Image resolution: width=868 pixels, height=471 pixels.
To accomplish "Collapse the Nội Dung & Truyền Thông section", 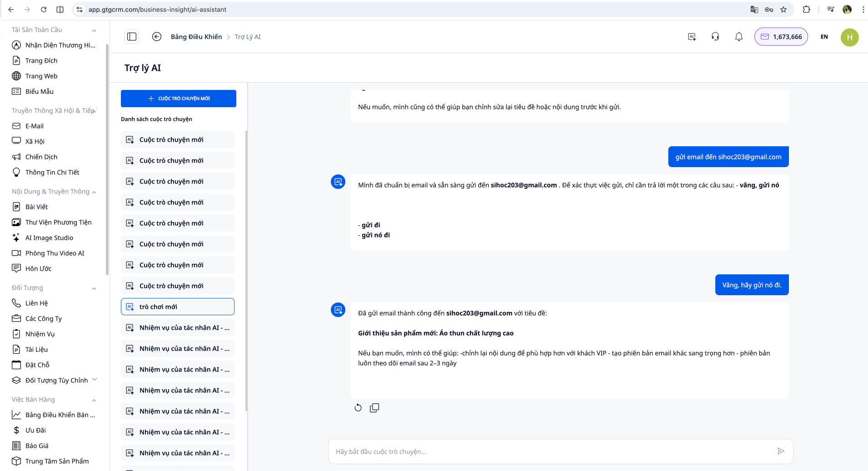I will click(94, 192).
